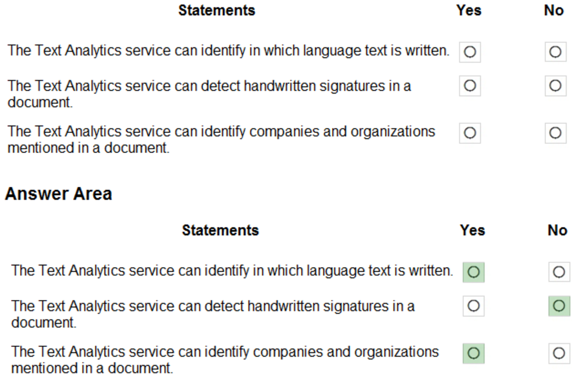The image size is (588, 382).
Task: Choose No for language identification in Answer Area
Action: pyautogui.click(x=558, y=272)
